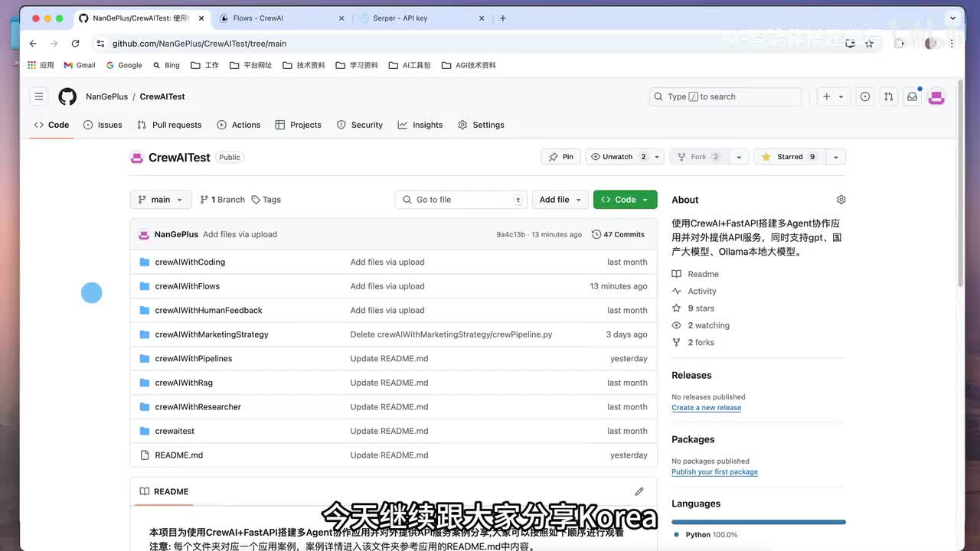Switch to Serper - API key browser tab
This screenshot has width=980, height=551.
pyautogui.click(x=421, y=18)
